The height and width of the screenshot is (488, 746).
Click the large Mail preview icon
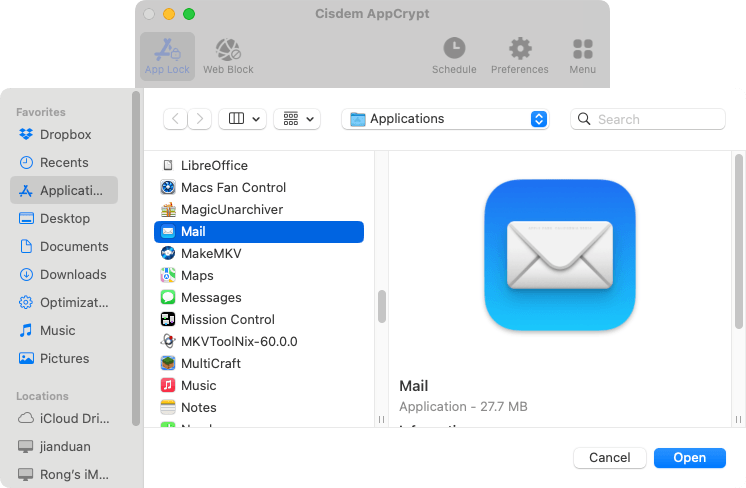(560, 255)
